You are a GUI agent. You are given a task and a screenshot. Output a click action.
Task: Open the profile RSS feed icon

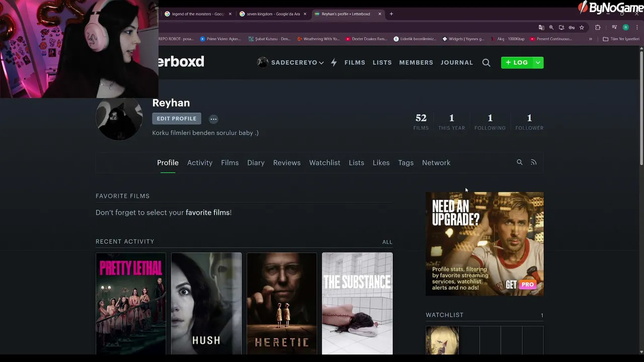tap(533, 162)
